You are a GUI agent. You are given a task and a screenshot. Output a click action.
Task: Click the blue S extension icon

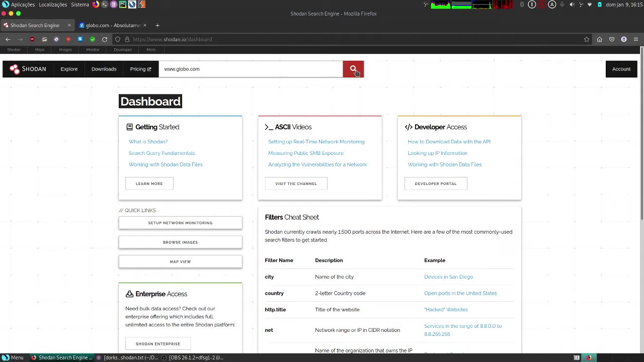click(x=80, y=39)
